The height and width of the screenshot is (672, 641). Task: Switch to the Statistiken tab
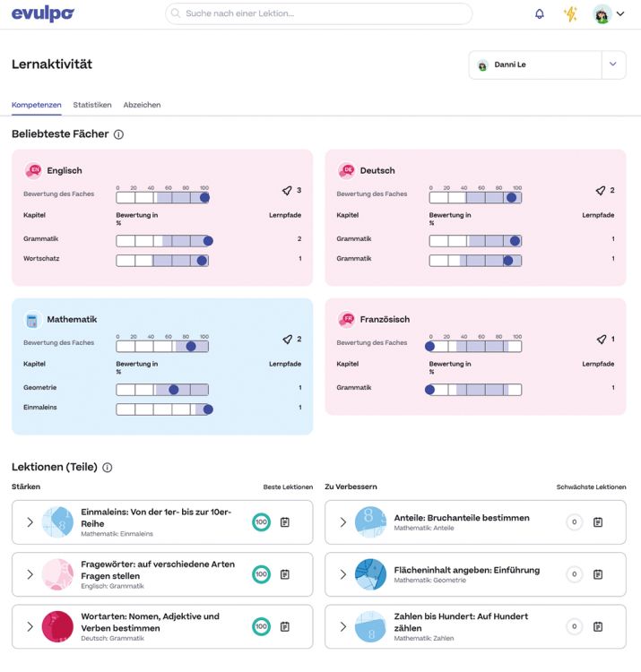click(x=92, y=105)
